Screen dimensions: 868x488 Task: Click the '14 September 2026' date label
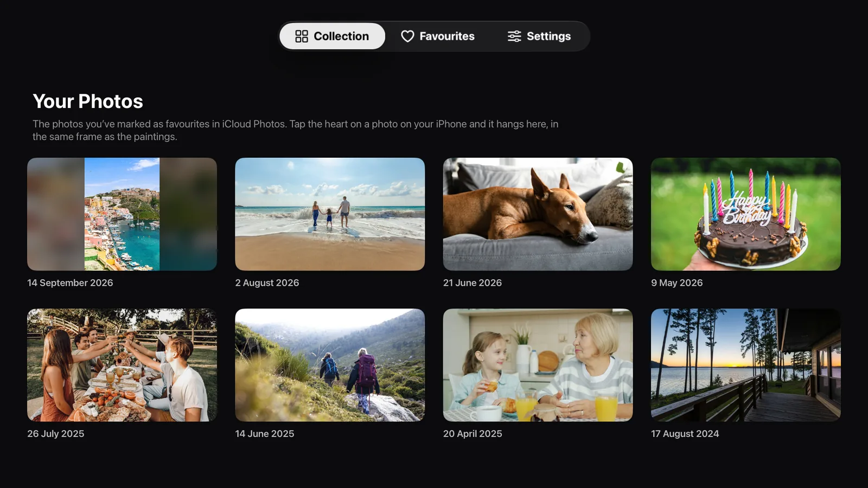70,283
